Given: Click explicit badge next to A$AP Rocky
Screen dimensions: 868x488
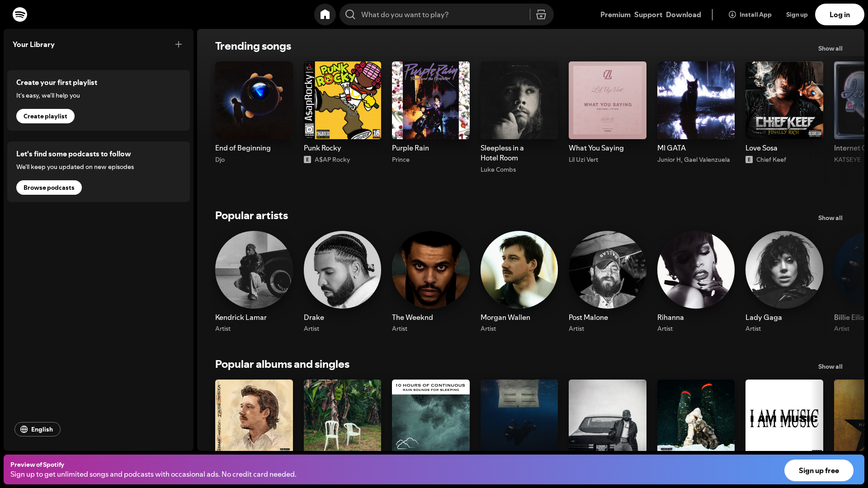Looking at the screenshot, I should [x=307, y=160].
